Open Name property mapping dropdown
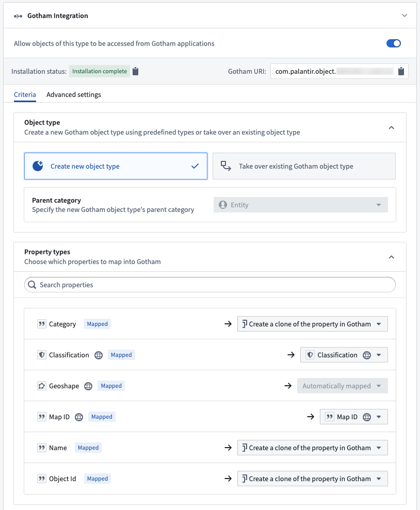This screenshot has width=420, height=510. coord(313,448)
